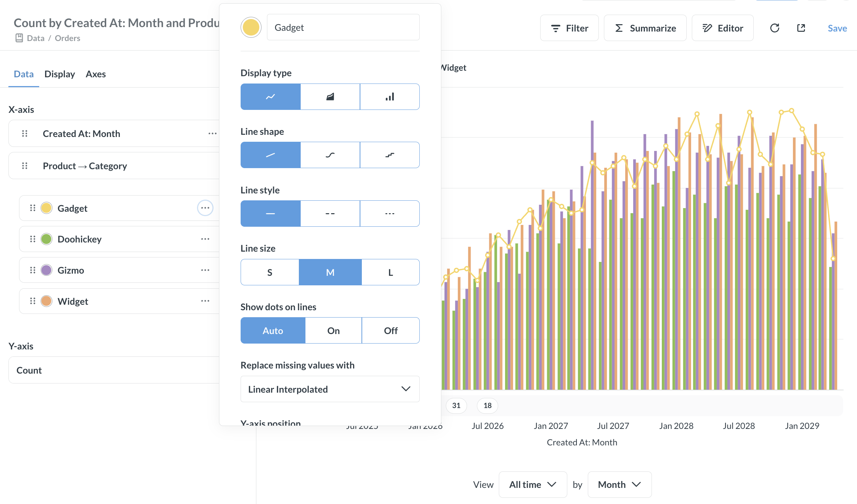Open the Doohickey series options ellipsis

pos(205,239)
